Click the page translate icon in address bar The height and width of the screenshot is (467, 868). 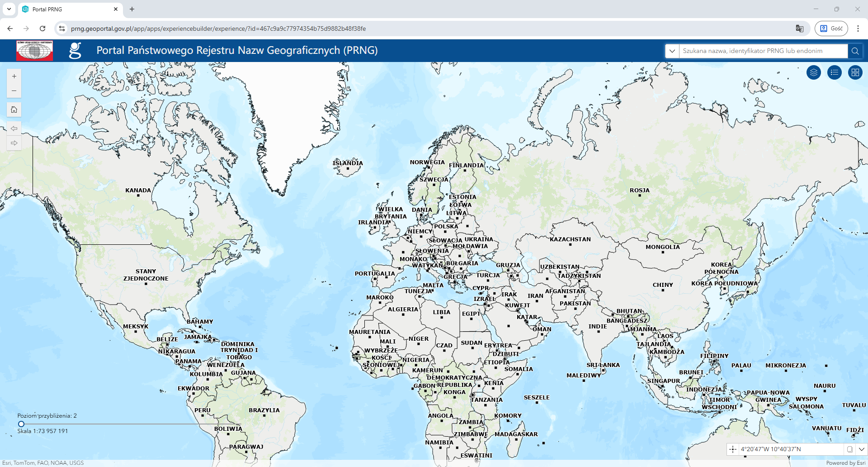click(800, 28)
